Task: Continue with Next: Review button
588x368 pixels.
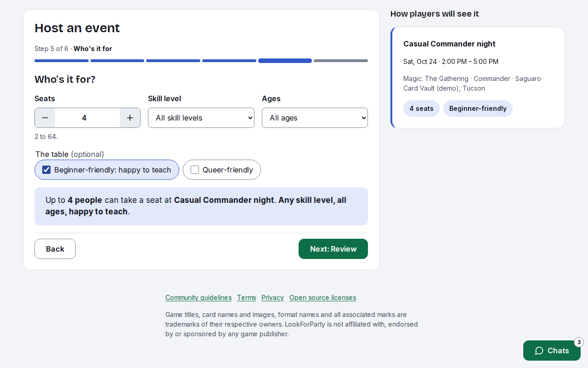Action: [333, 249]
